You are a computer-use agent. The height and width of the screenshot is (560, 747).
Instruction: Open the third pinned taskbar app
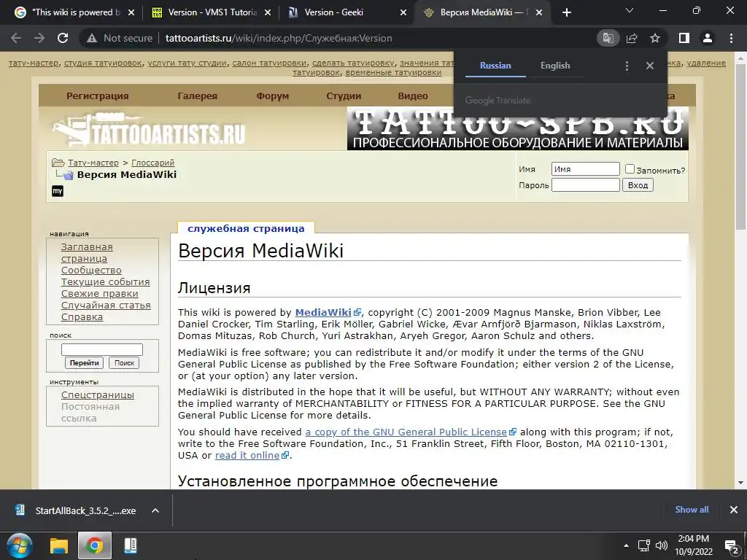[130, 545]
